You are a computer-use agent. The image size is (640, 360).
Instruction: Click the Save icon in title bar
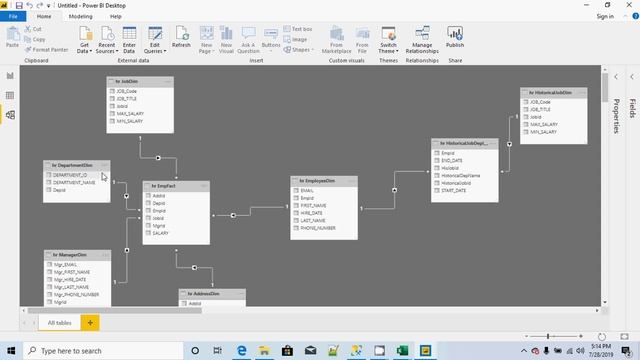pyautogui.click(x=19, y=6)
